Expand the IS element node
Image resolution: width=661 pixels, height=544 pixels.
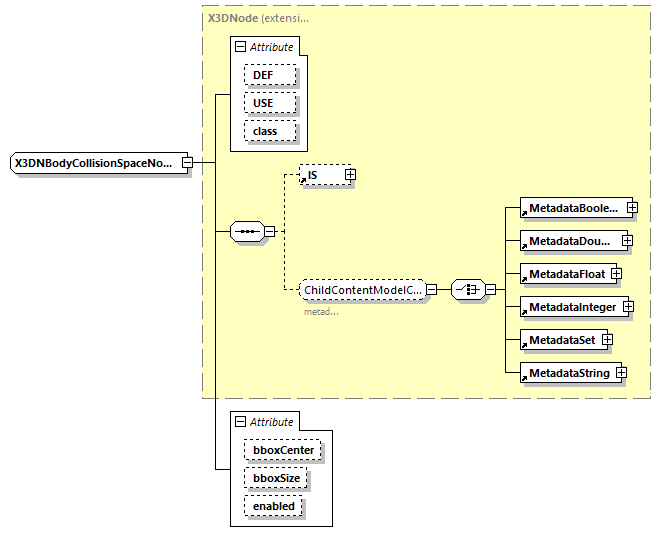click(350, 175)
